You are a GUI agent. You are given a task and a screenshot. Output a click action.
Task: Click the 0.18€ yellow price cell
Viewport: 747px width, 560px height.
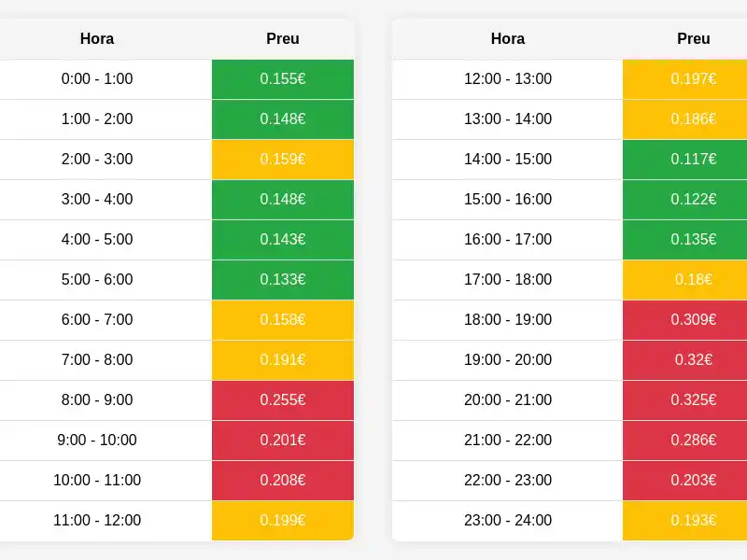(694, 280)
